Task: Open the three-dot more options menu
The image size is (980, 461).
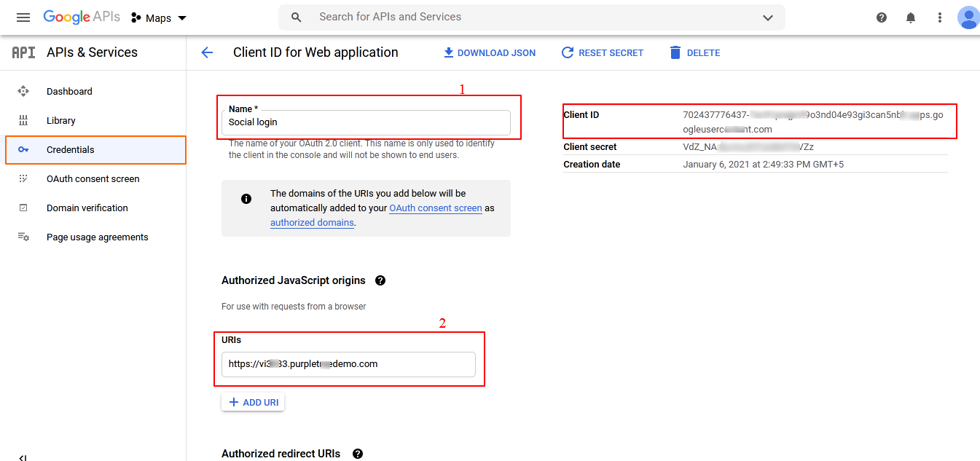Action: [940, 17]
